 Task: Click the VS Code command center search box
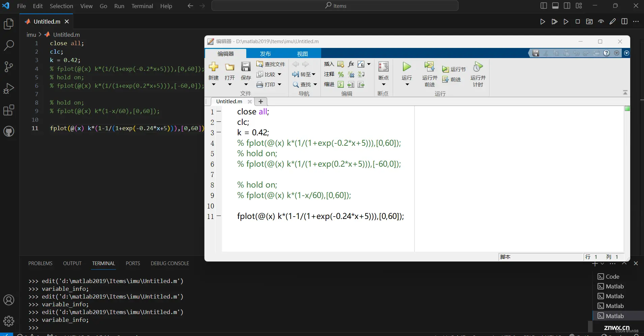[335, 6]
